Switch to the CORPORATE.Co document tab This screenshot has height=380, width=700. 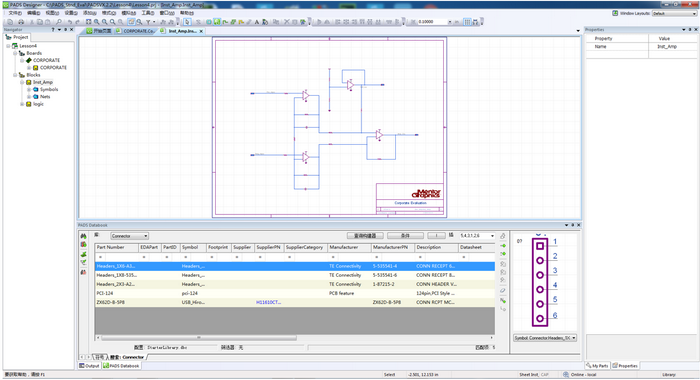click(x=136, y=31)
